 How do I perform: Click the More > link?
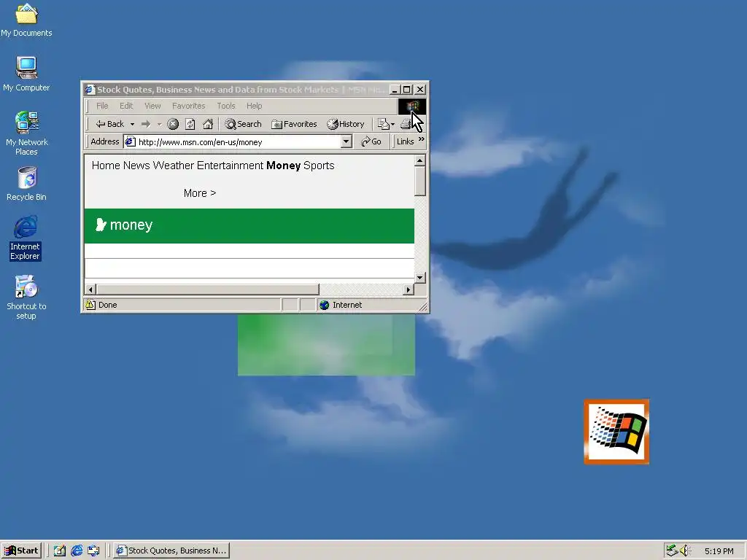click(x=200, y=193)
